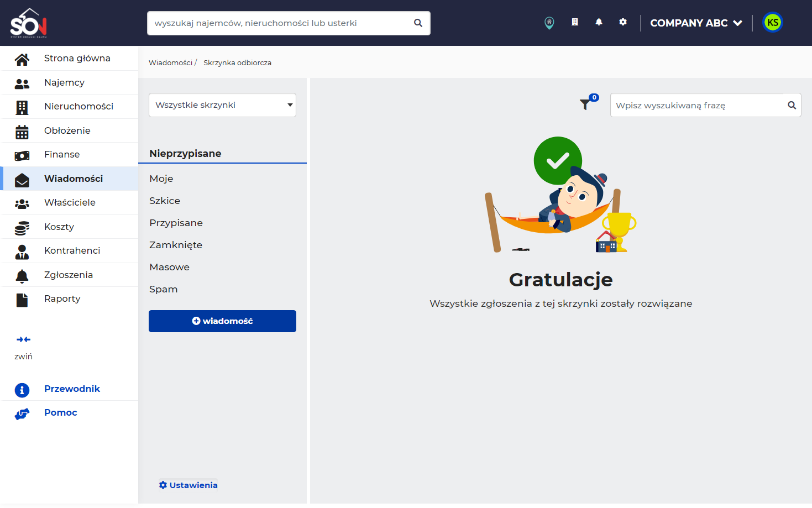Viewport: 812px width, 508px height.
Task: Click the Finanse banknote icon
Action: click(22, 155)
